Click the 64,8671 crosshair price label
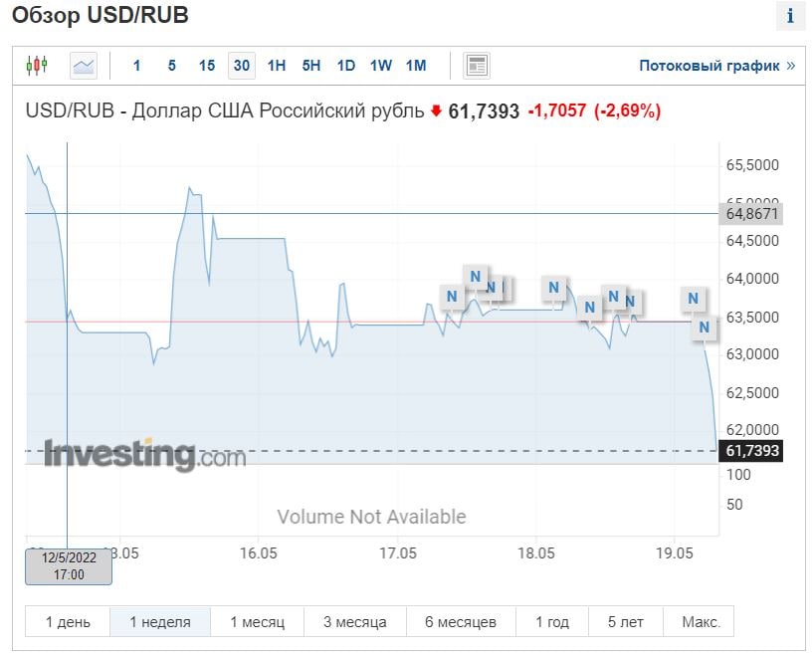Screen dimensions: 812x657 (x=752, y=213)
